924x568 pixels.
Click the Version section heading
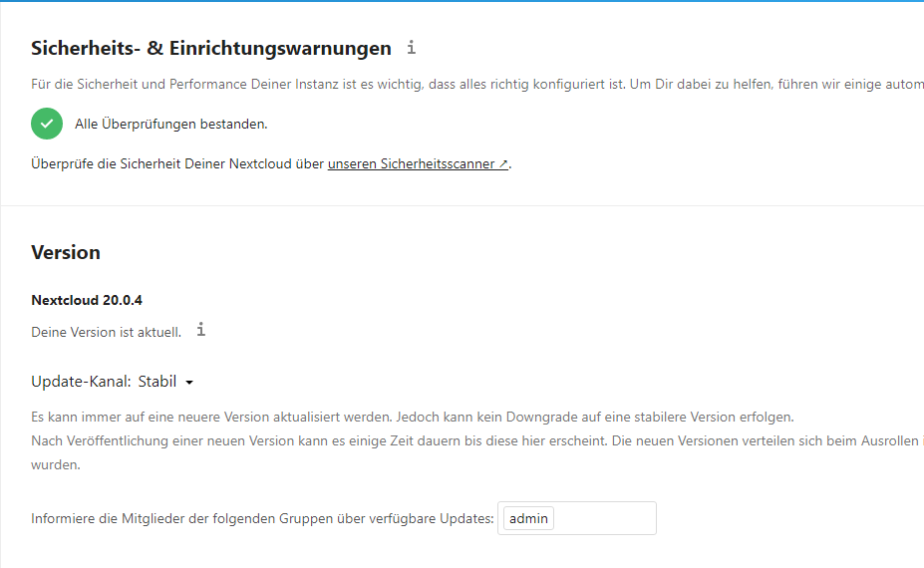tap(66, 252)
